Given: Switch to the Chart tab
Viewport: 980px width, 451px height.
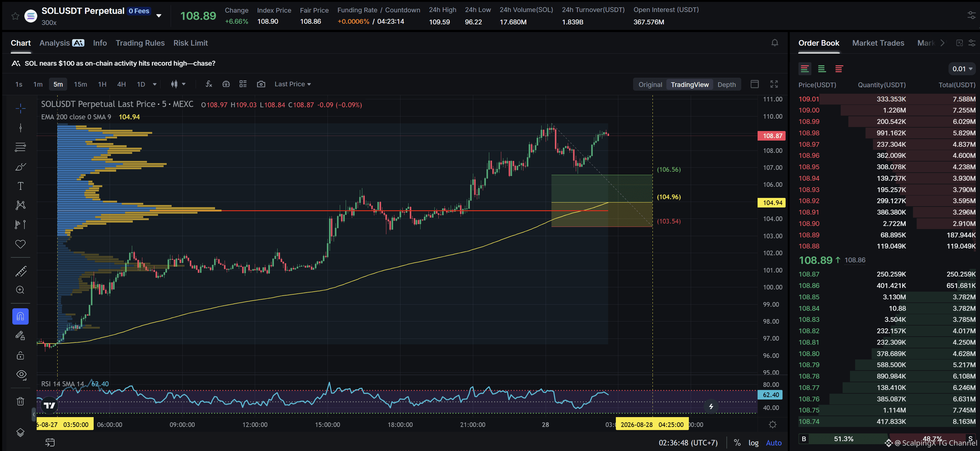Looking at the screenshot, I should [21, 43].
